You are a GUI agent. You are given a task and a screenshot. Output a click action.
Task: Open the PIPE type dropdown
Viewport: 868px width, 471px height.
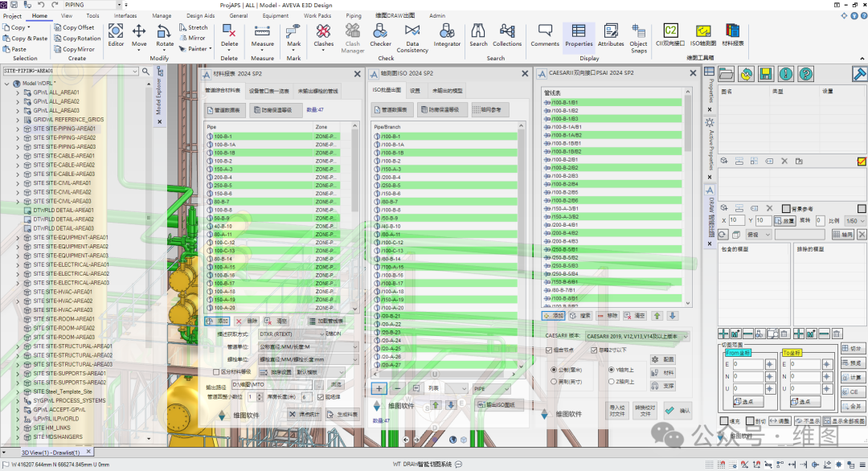coord(492,389)
